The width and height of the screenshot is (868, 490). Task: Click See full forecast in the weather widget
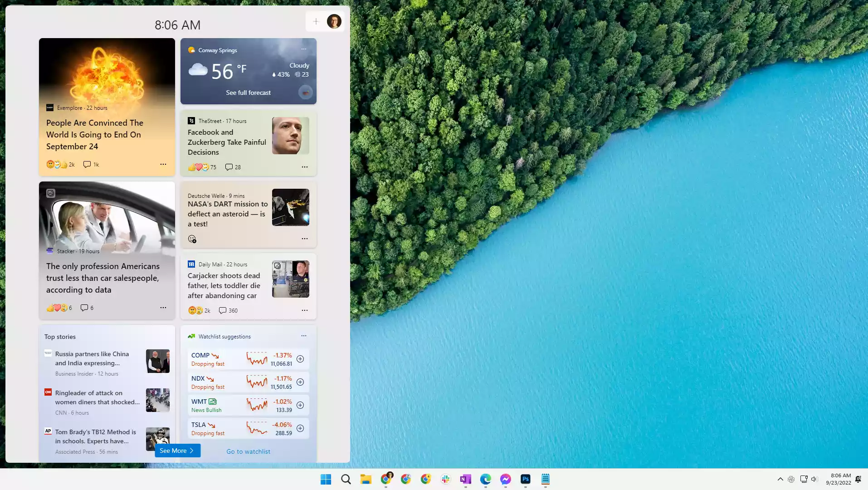[248, 93]
